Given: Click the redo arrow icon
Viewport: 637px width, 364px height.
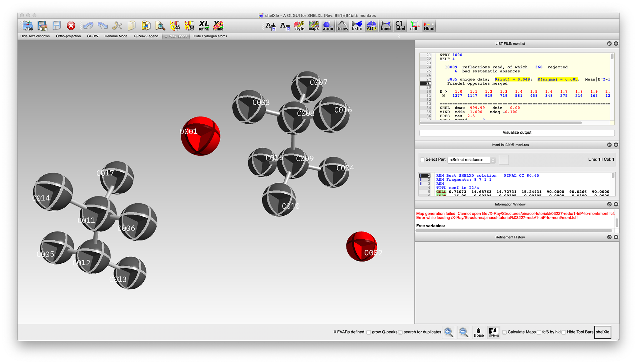Looking at the screenshot, I should point(103,26).
